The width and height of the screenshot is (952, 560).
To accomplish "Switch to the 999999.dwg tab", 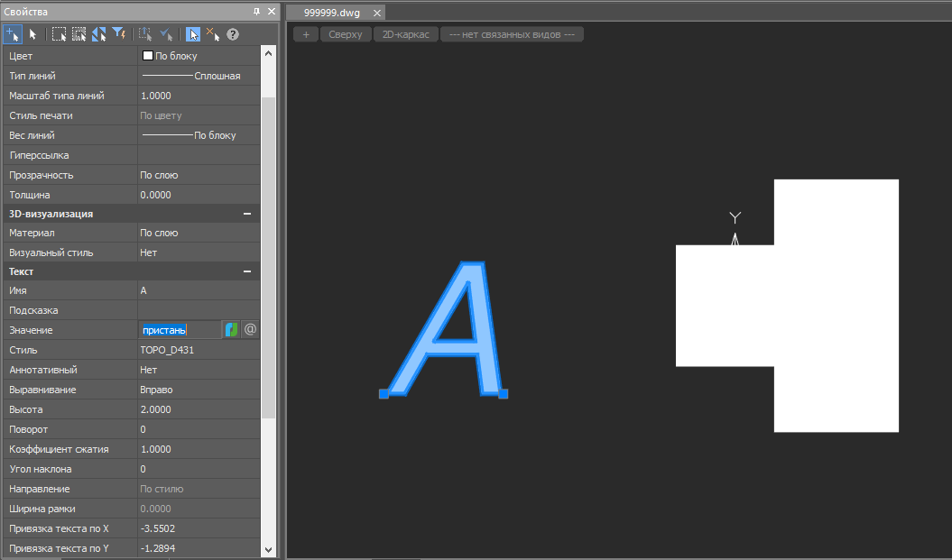I will point(331,13).
